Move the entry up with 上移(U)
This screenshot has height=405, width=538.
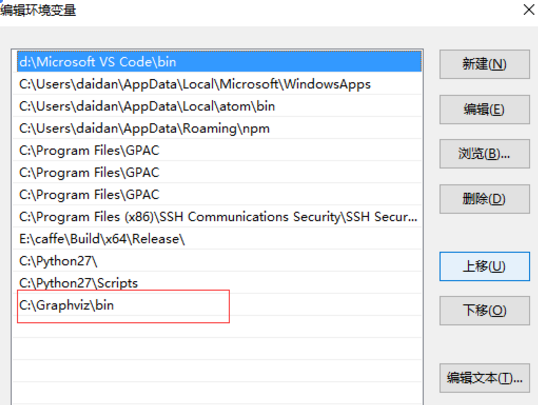[484, 266]
